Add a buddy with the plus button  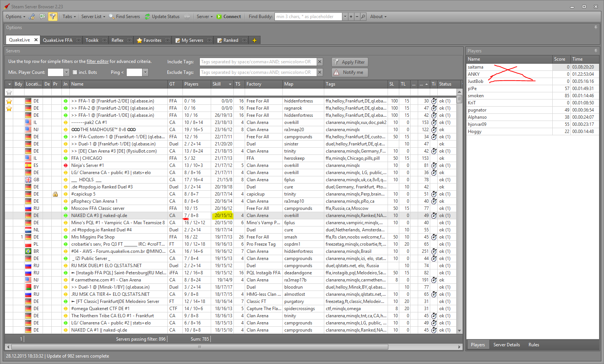(x=351, y=17)
